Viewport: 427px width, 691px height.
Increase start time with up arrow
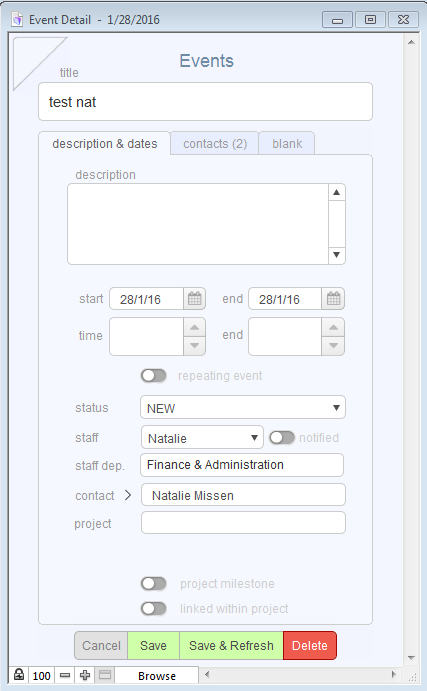(x=194, y=327)
